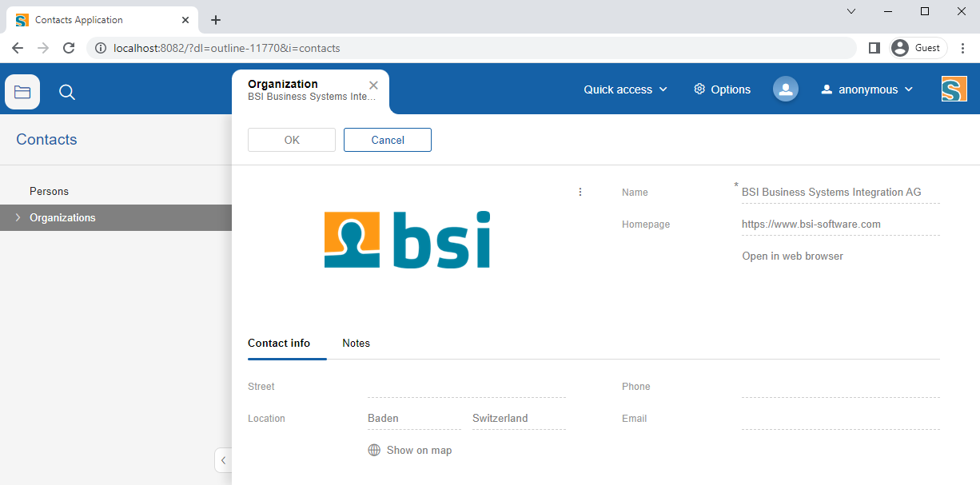980x485 pixels.
Task: Open the search magnifier icon
Action: tap(67, 93)
